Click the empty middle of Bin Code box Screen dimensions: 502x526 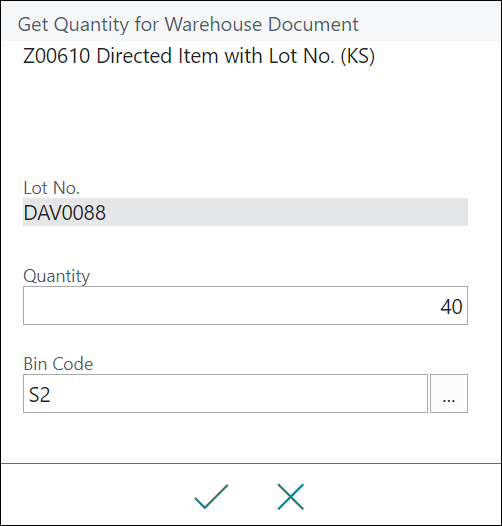(x=235, y=393)
